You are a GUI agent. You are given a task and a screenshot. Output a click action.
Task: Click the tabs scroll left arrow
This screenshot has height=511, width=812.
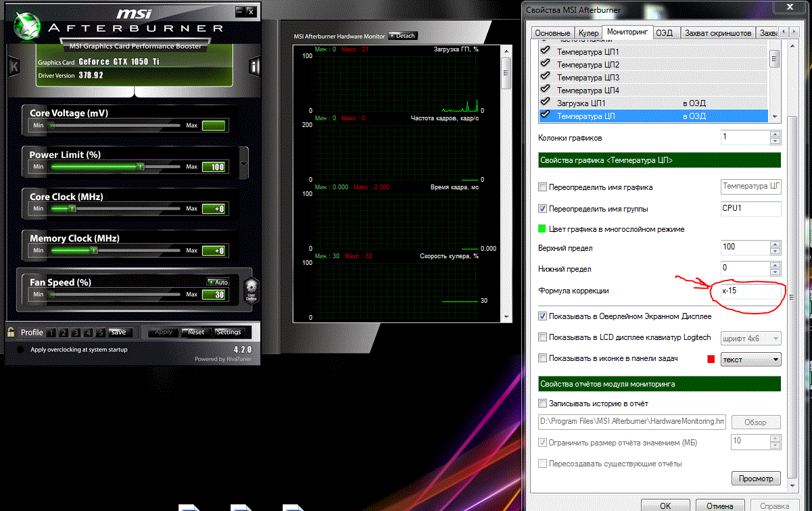pos(783,32)
